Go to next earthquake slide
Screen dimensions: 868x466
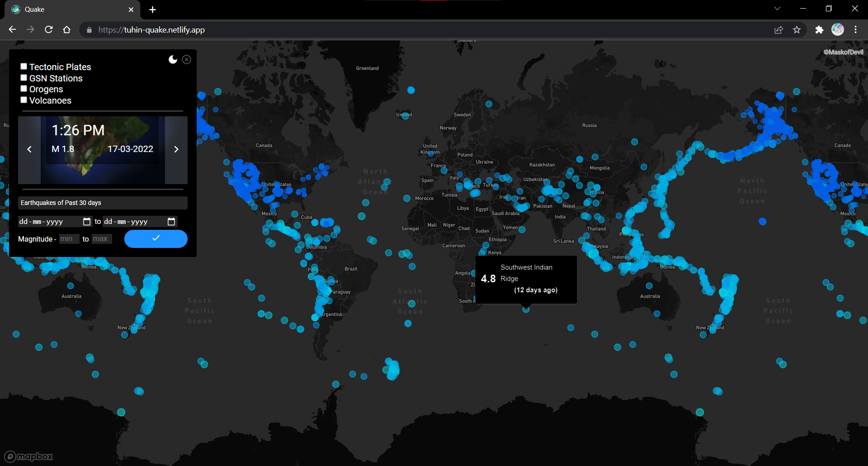pos(176,149)
